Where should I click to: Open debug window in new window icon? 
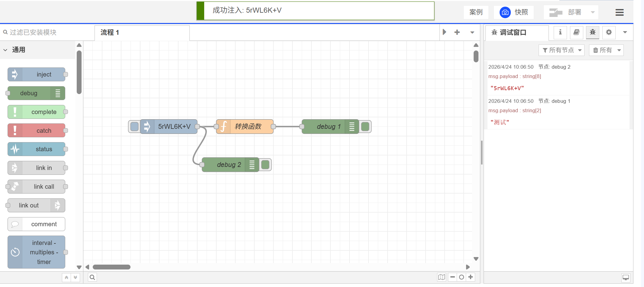click(626, 278)
